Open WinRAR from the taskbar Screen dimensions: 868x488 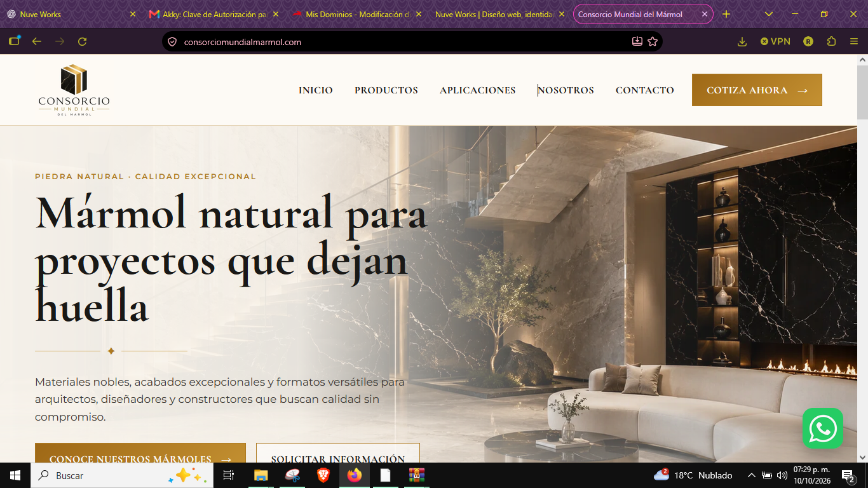416,475
